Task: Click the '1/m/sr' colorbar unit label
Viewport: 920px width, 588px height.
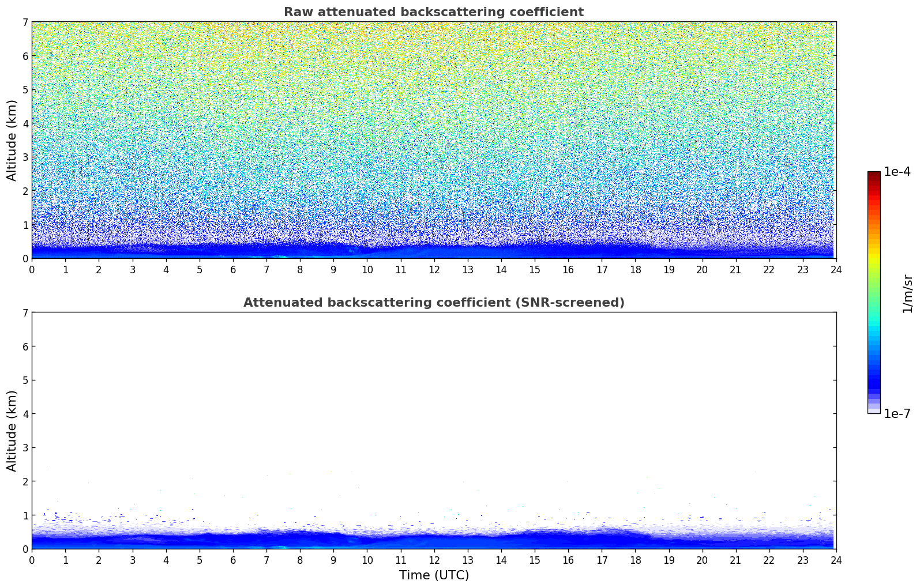Action: (907, 293)
